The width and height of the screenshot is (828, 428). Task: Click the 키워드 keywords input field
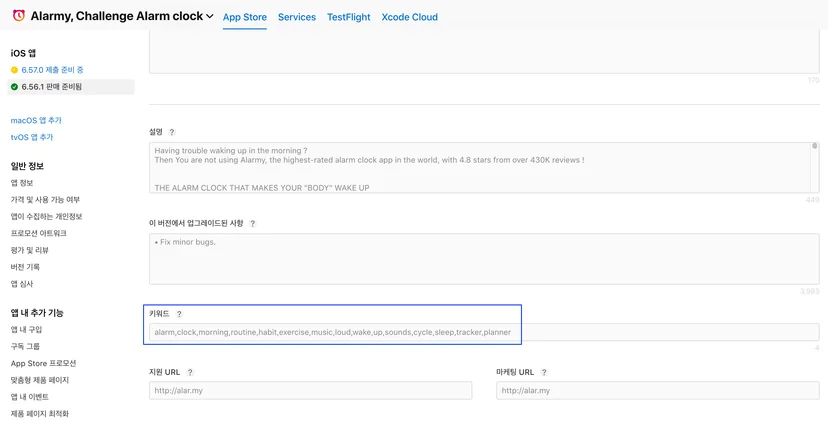tap(484, 332)
